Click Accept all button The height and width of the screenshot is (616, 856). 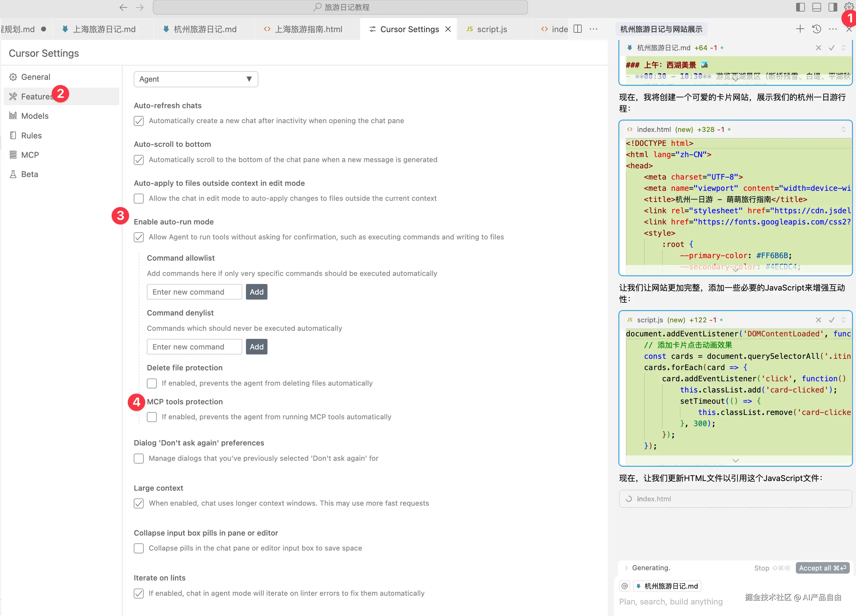(822, 568)
